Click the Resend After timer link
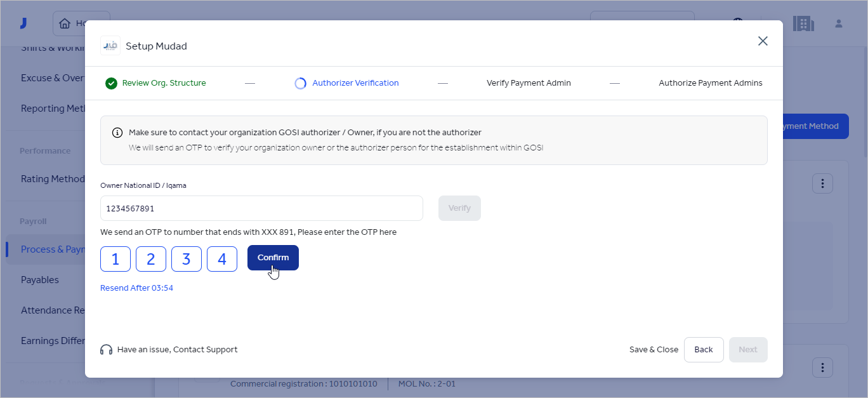Viewport: 868px width, 398px height. (x=136, y=288)
